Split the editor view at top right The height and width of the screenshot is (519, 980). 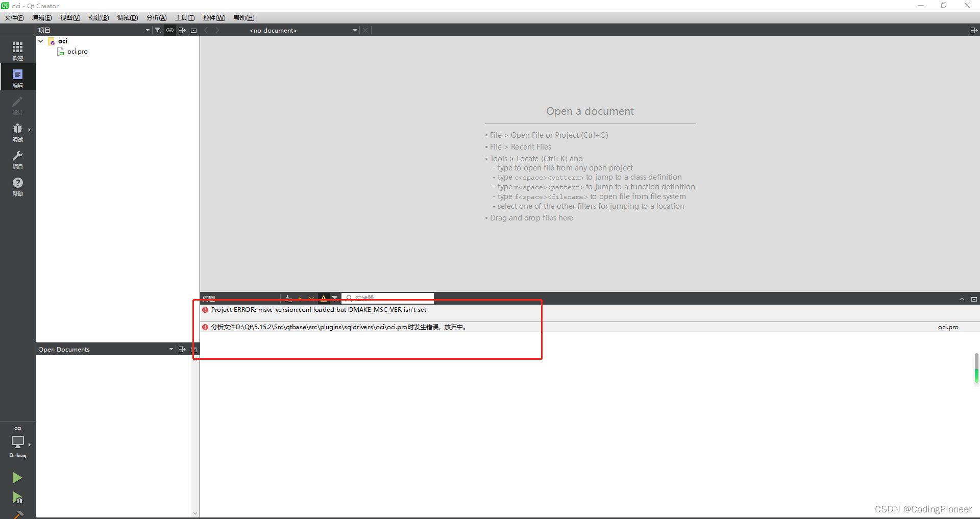974,30
